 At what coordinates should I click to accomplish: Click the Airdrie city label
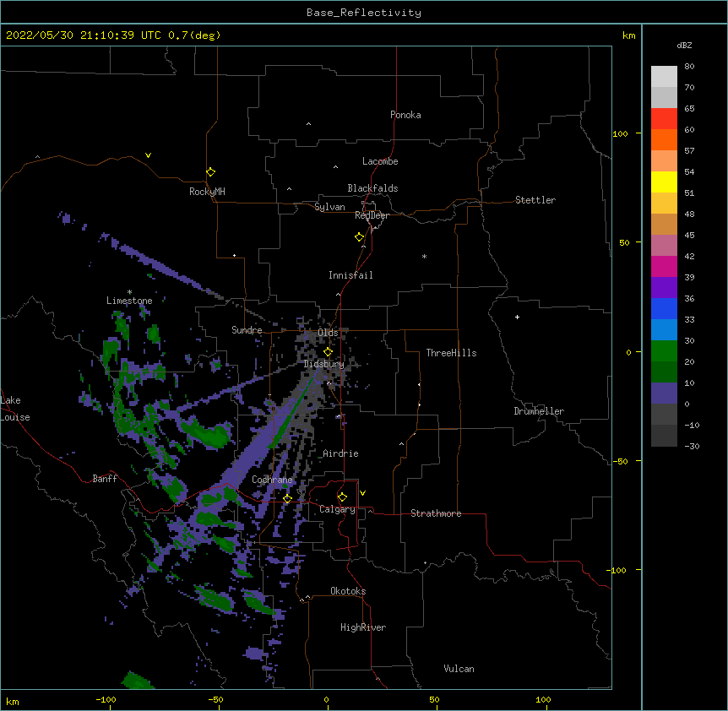pyautogui.click(x=340, y=453)
